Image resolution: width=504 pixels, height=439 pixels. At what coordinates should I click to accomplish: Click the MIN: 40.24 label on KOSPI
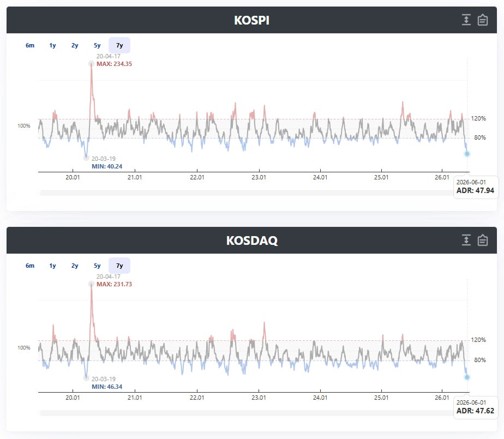click(x=107, y=166)
